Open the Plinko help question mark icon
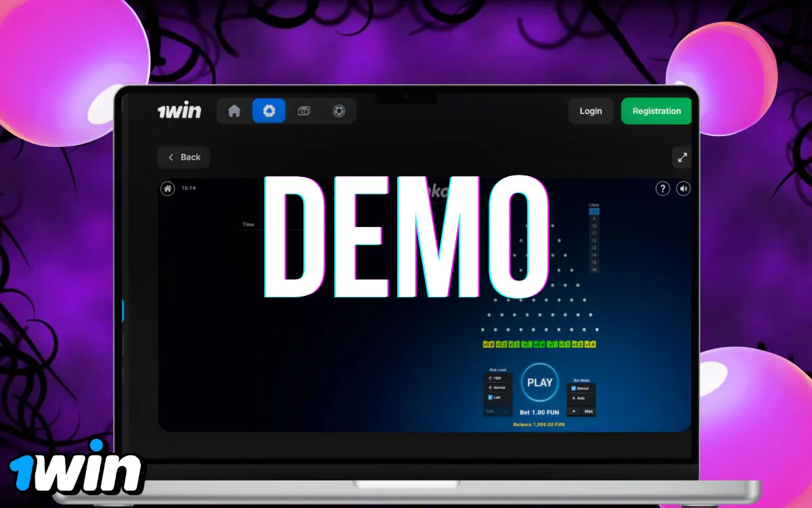812x508 pixels. point(662,188)
